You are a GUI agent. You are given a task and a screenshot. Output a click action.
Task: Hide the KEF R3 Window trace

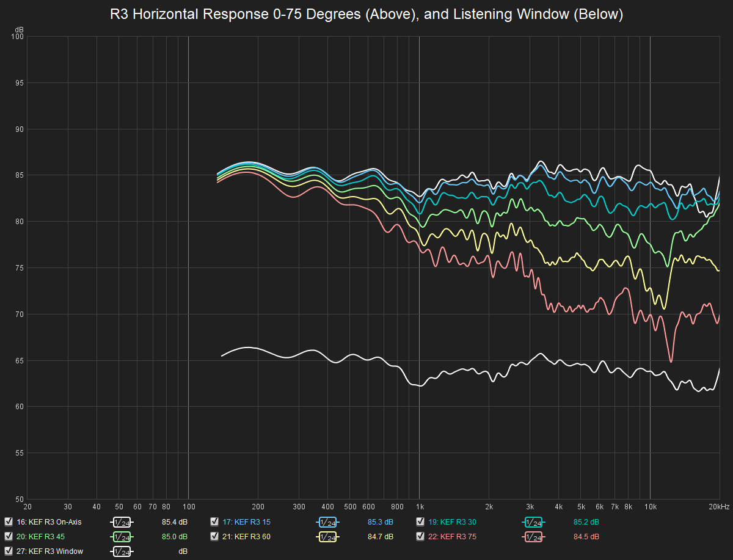coord(9,551)
